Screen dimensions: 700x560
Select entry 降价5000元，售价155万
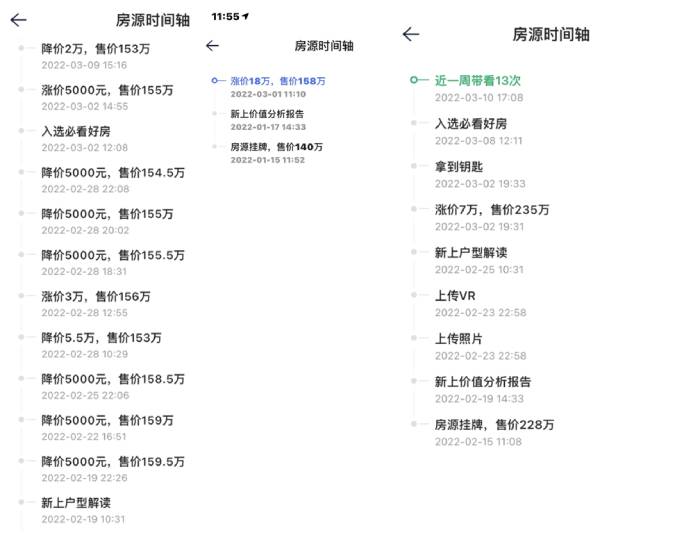coord(107,214)
